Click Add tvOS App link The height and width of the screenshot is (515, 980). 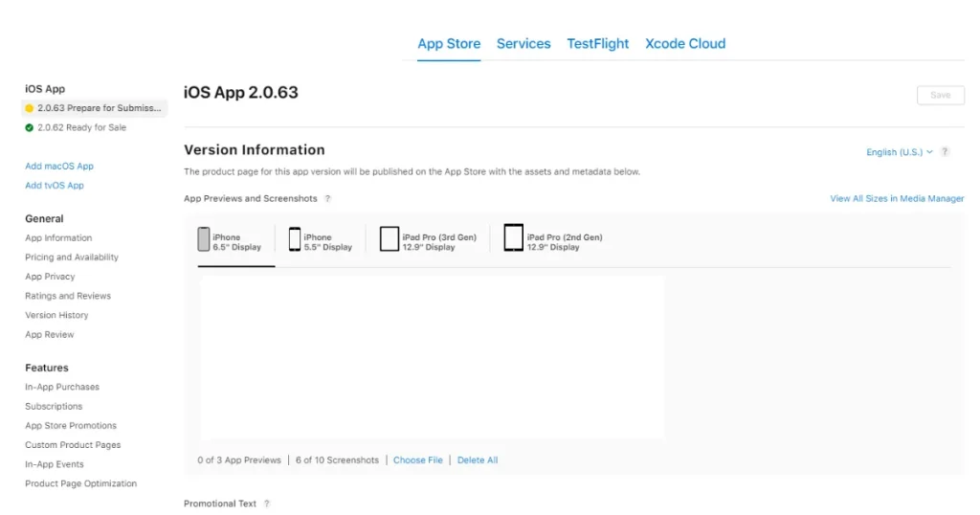(55, 186)
